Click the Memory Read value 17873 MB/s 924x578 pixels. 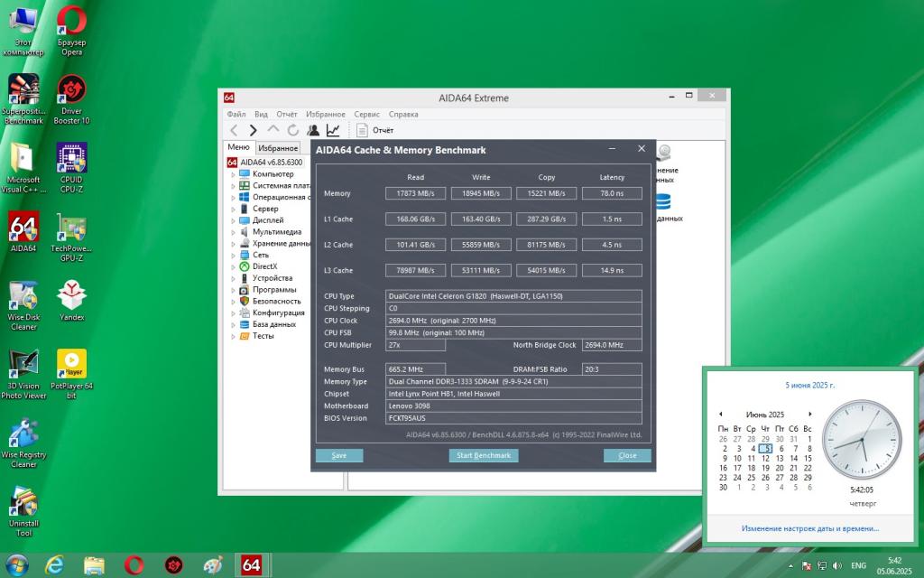coord(415,193)
